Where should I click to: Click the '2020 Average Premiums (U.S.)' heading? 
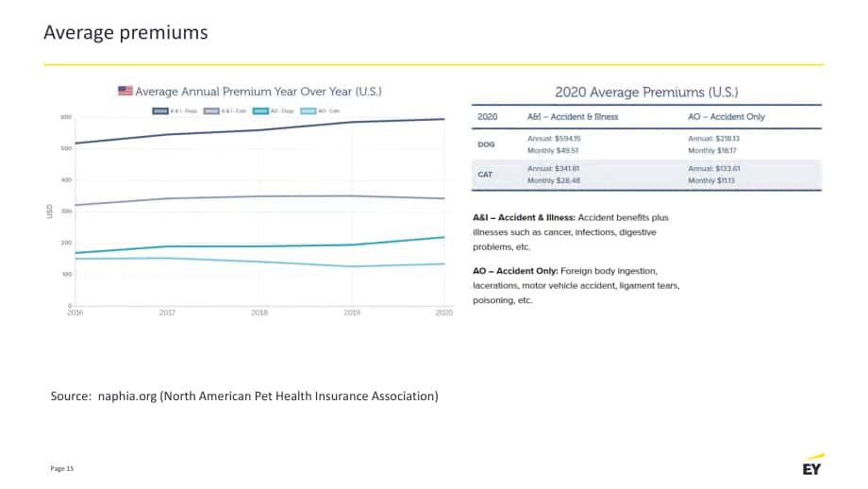646,92
